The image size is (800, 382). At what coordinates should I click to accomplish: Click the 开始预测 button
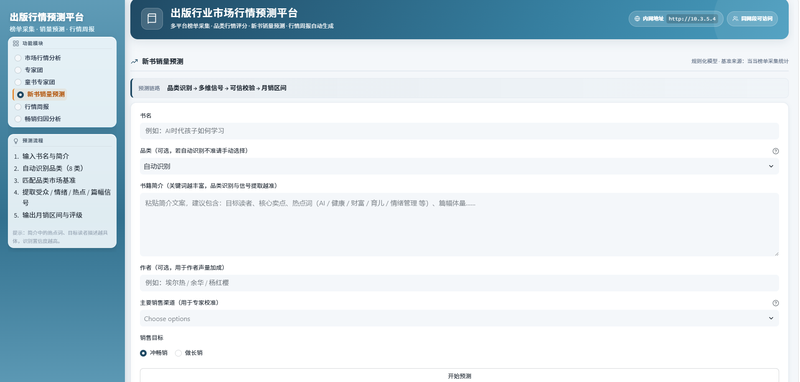[459, 376]
